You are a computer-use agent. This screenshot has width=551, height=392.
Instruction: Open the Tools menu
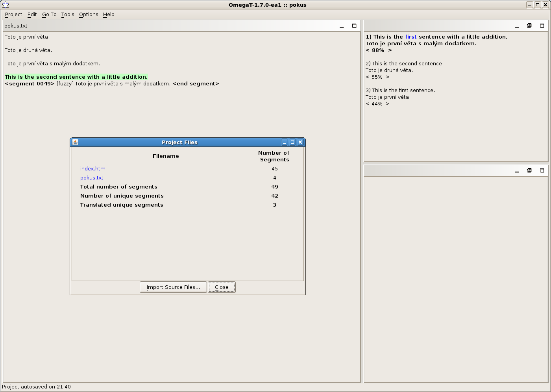pos(68,15)
